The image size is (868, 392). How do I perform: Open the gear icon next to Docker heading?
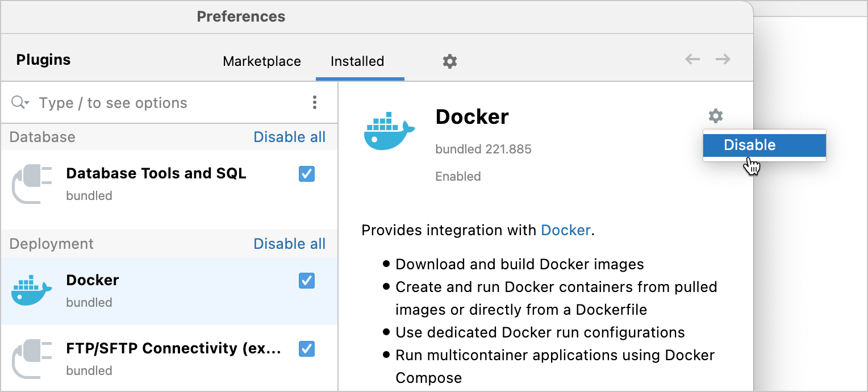pyautogui.click(x=715, y=116)
